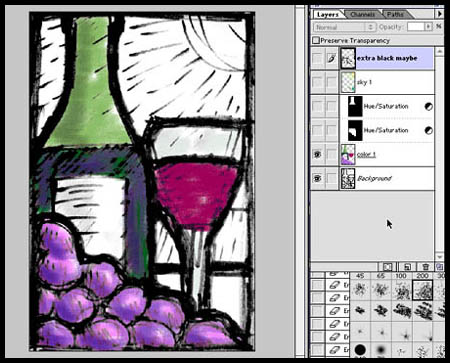Show the lower Hue/Saturation adjustment layer
Screen dimensions: 450x363
[317, 130]
